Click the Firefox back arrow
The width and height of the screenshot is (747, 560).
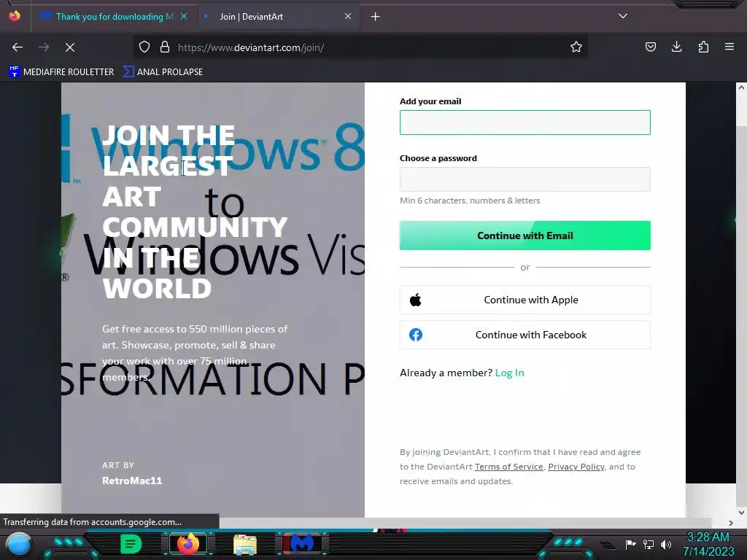tap(18, 47)
